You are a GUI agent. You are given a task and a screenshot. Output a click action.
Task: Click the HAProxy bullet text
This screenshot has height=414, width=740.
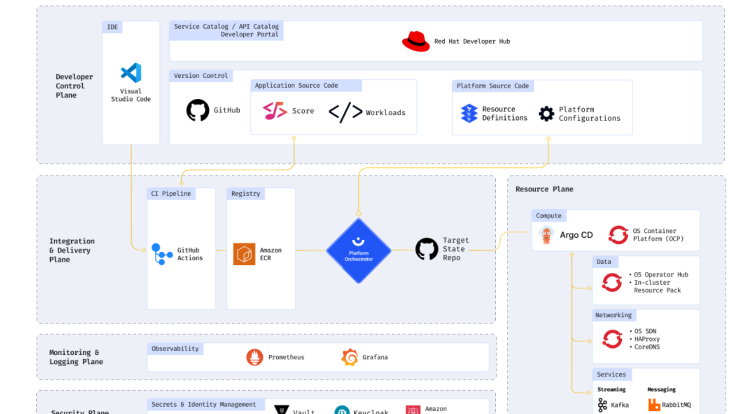647,339
